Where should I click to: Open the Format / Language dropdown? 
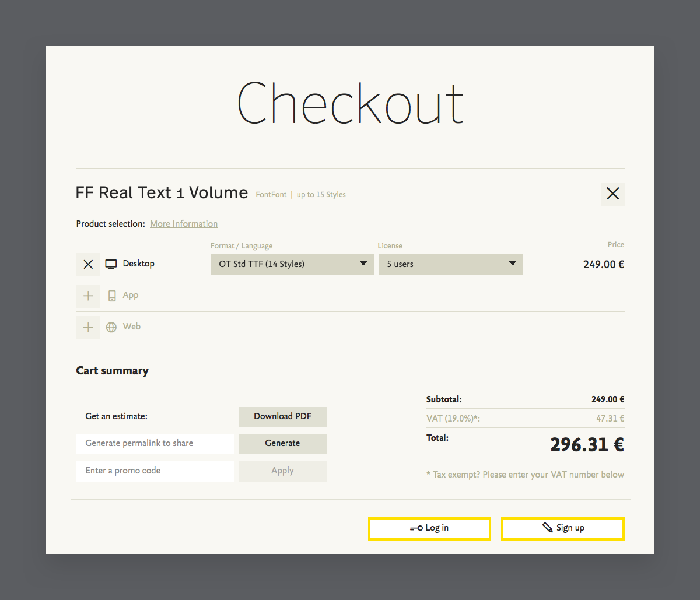292,264
